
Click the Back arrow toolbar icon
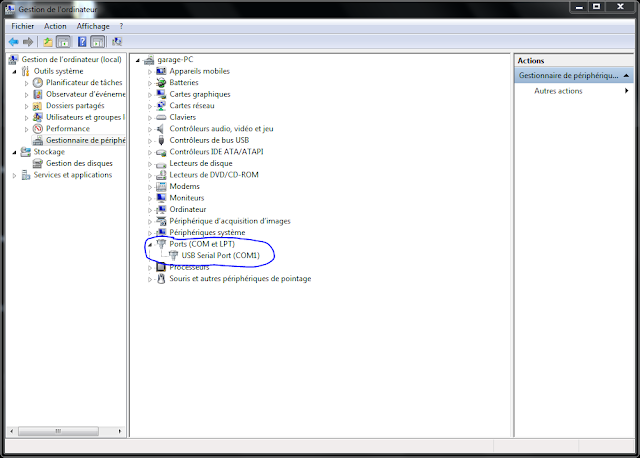(x=13, y=42)
